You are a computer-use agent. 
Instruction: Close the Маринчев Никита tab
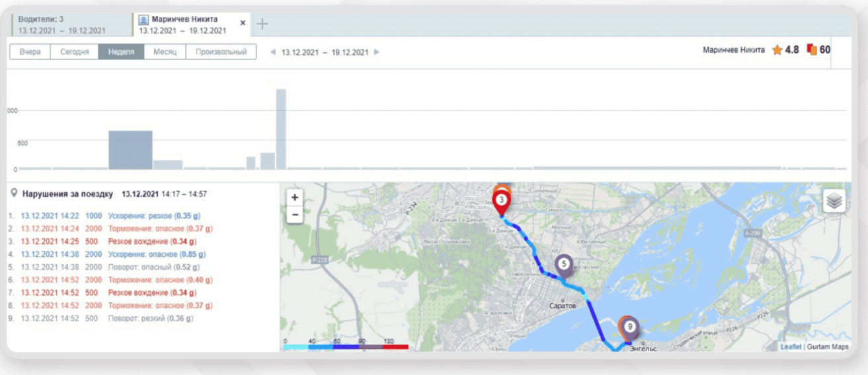[x=243, y=23]
